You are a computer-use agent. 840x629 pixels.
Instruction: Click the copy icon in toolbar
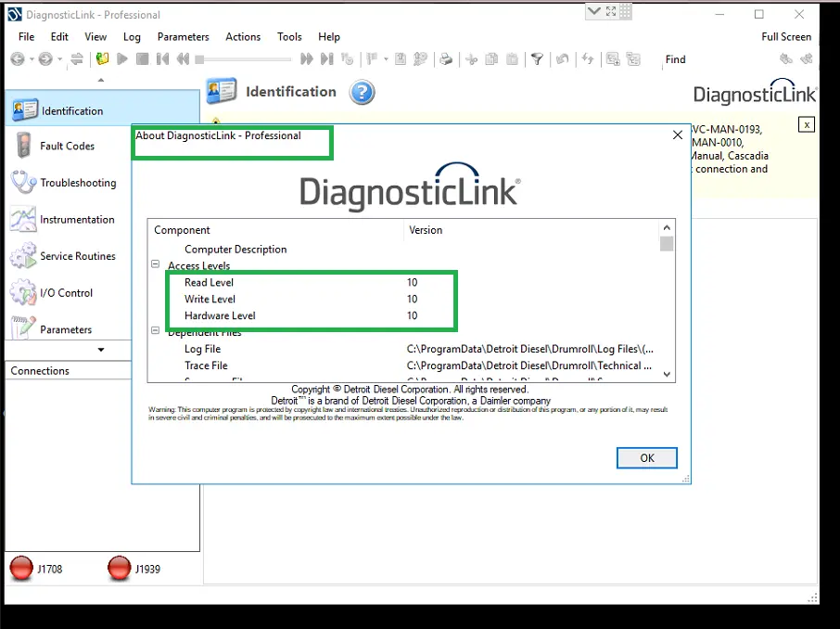[491, 59]
